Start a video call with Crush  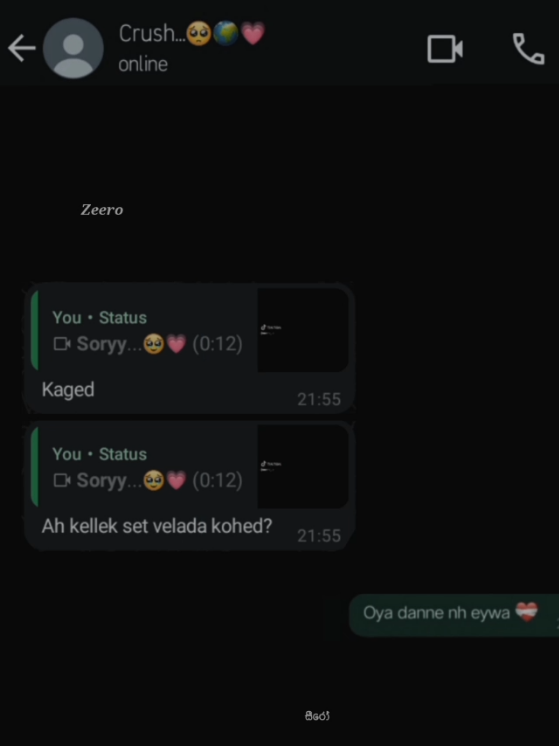[x=445, y=49]
